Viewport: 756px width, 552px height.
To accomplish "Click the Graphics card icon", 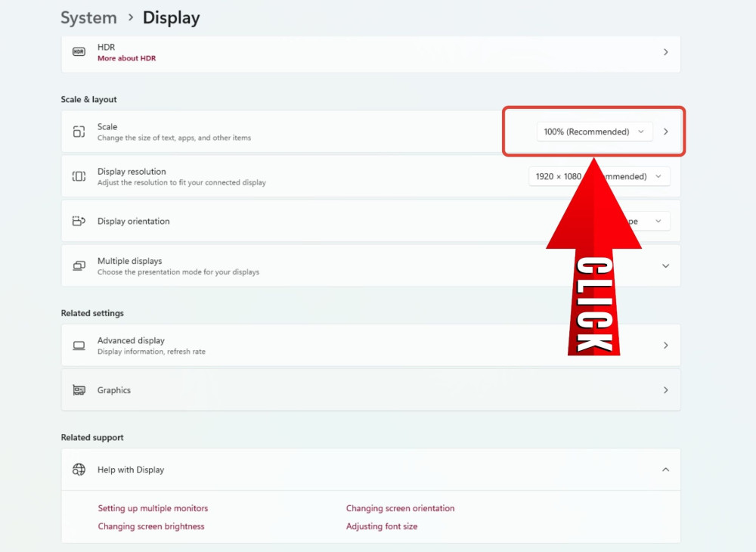I will coord(79,390).
